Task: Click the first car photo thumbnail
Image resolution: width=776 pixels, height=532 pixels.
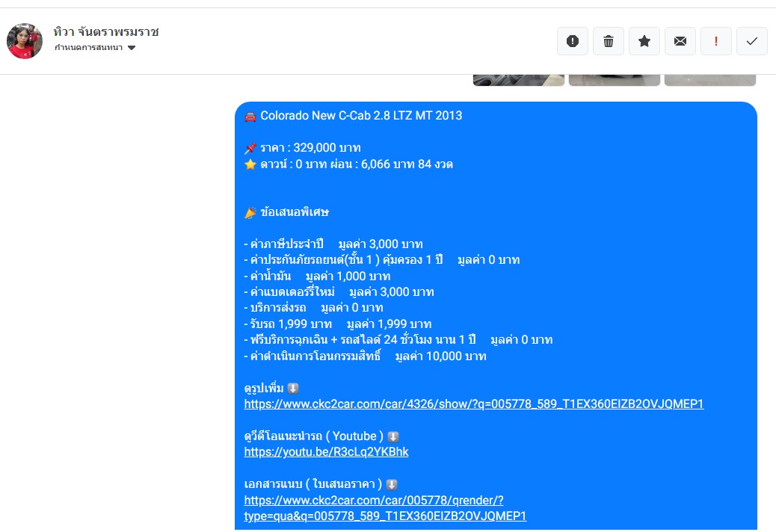Action: click(519, 80)
